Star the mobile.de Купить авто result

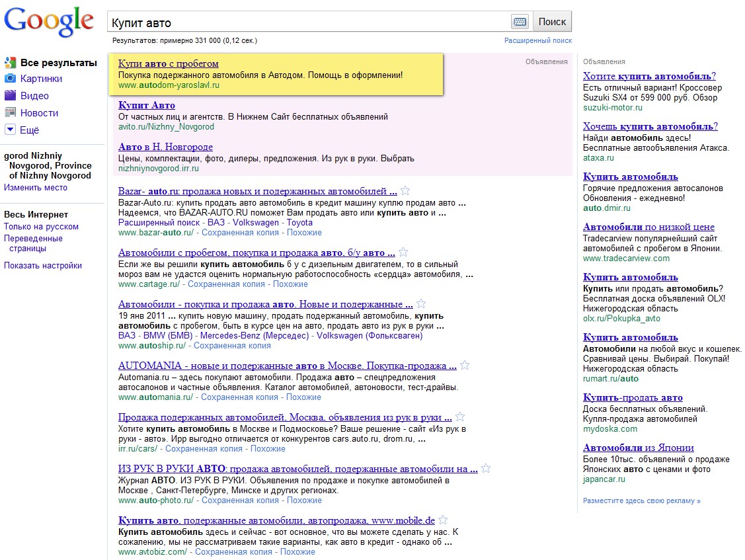443,520
